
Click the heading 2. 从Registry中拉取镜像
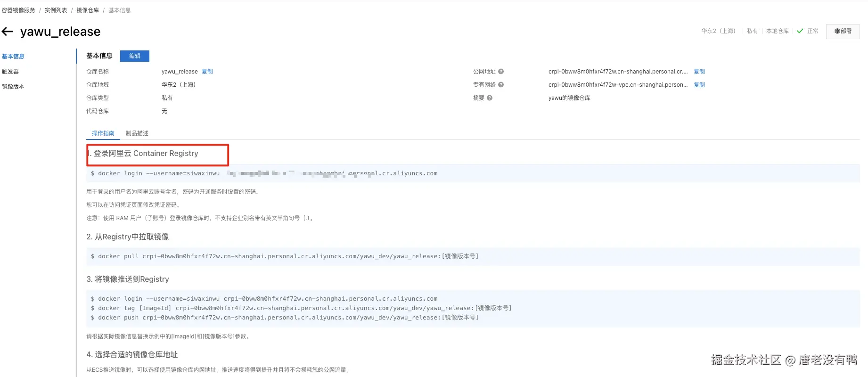click(128, 237)
